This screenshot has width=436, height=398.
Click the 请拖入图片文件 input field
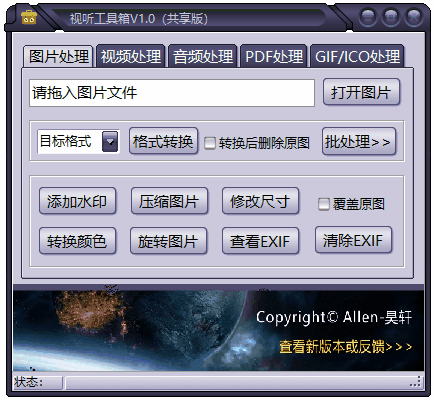tap(172, 93)
